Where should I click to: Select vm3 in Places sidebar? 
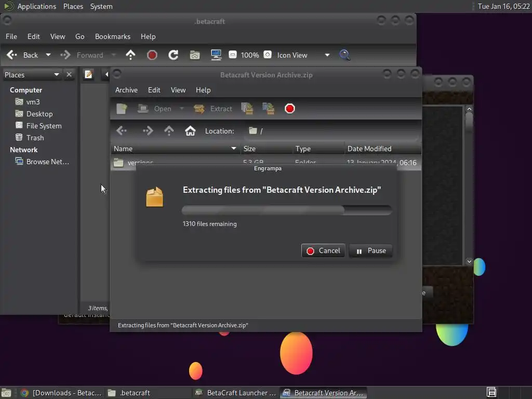click(33, 102)
